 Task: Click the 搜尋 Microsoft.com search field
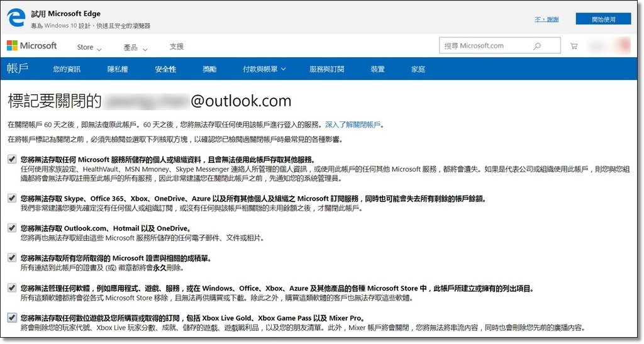coord(500,45)
